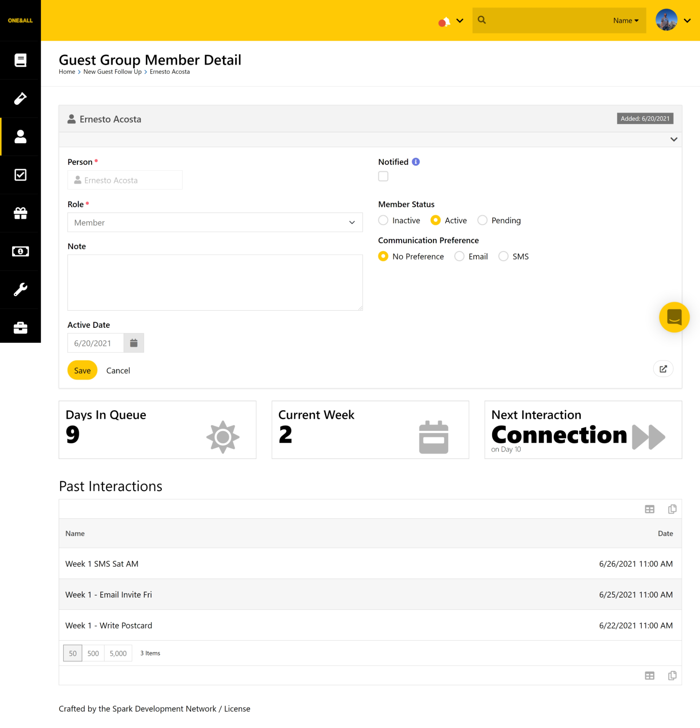Select No Preference communication option

[383, 256]
